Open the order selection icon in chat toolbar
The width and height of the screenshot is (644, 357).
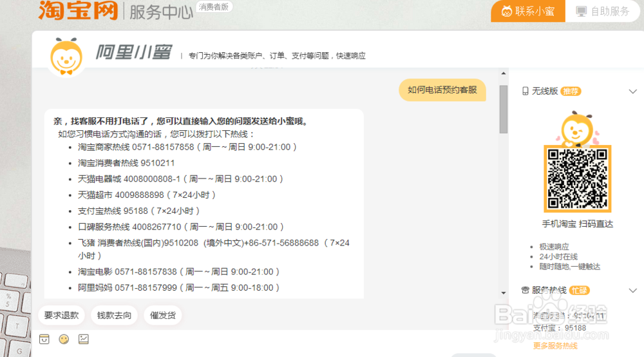coord(44,339)
